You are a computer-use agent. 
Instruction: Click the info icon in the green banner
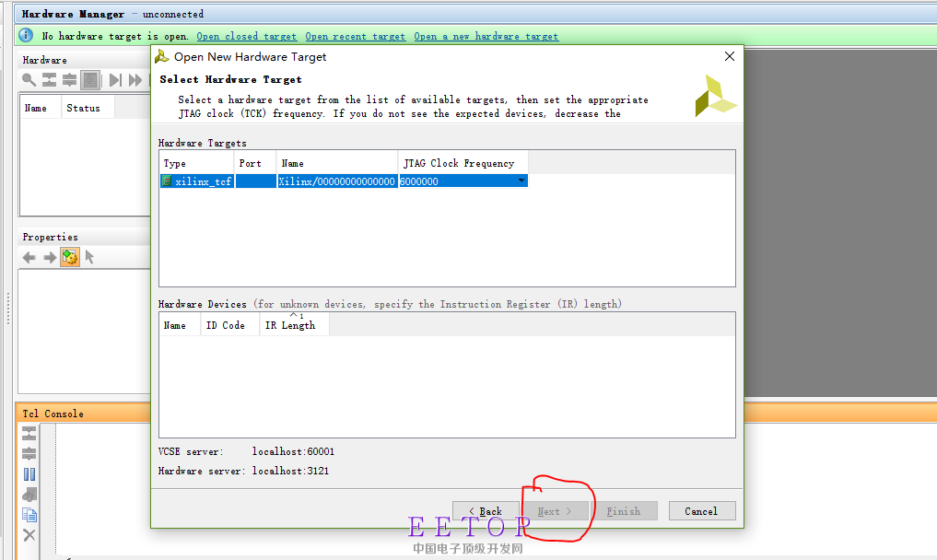(x=26, y=35)
